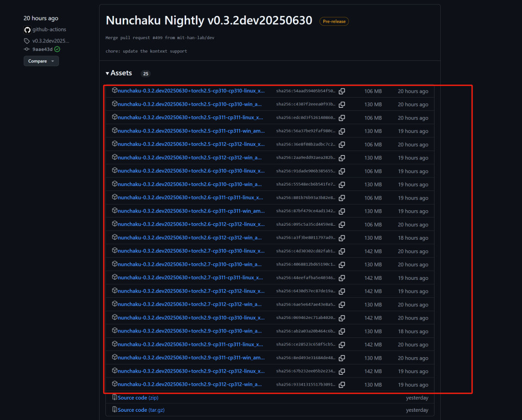
Task: Download the torch2.5-cp310-linux wheel
Action: [191, 91]
